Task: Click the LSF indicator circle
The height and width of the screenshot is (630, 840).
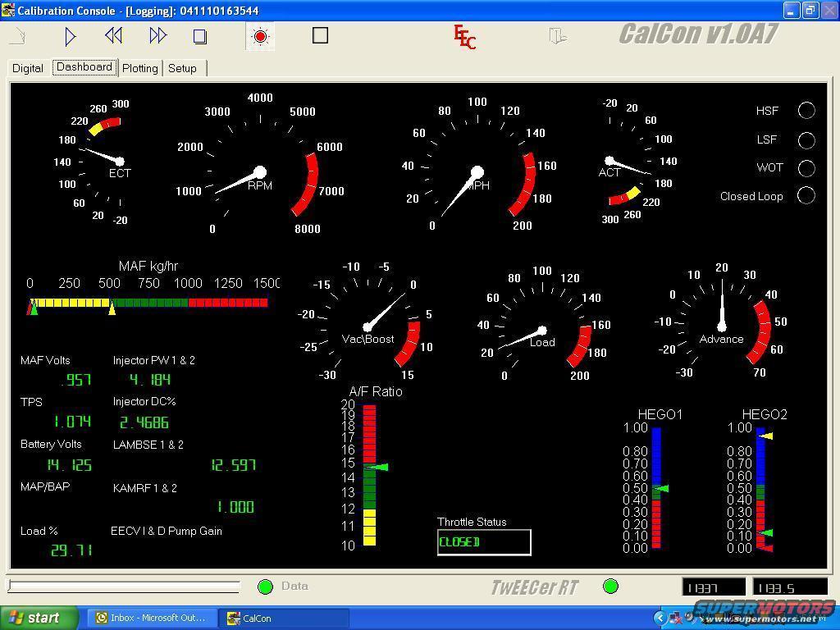Action: click(x=806, y=140)
